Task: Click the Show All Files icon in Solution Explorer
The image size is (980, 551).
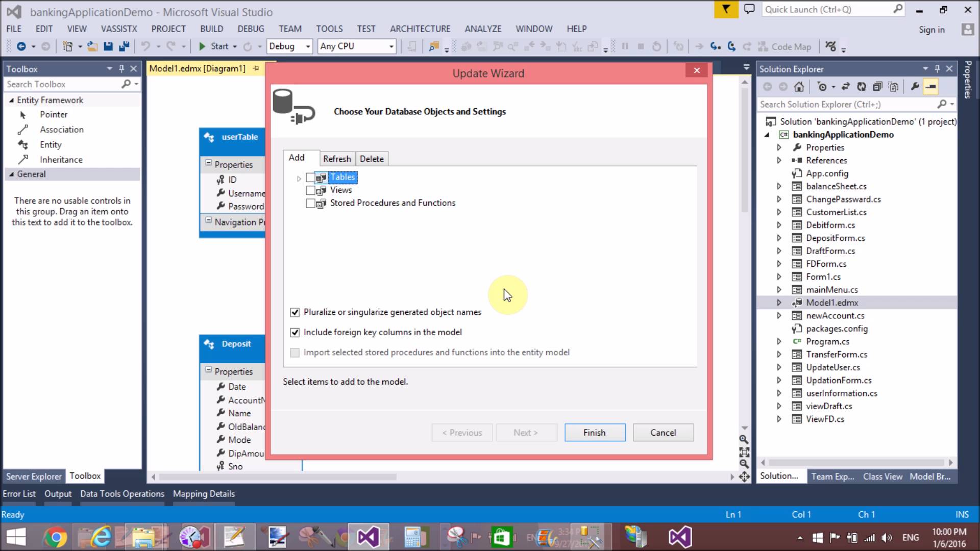Action: coord(893,87)
